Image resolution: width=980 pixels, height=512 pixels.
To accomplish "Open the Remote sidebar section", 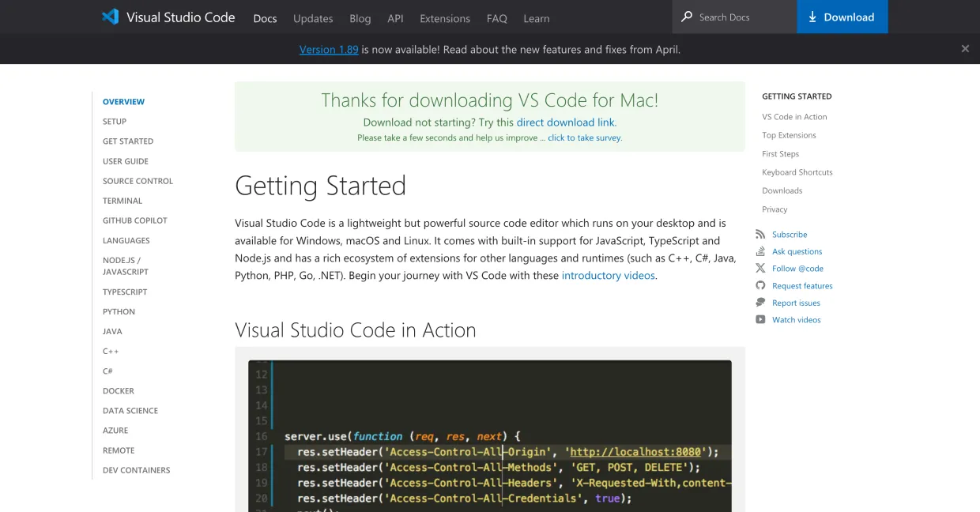I will pos(119,450).
